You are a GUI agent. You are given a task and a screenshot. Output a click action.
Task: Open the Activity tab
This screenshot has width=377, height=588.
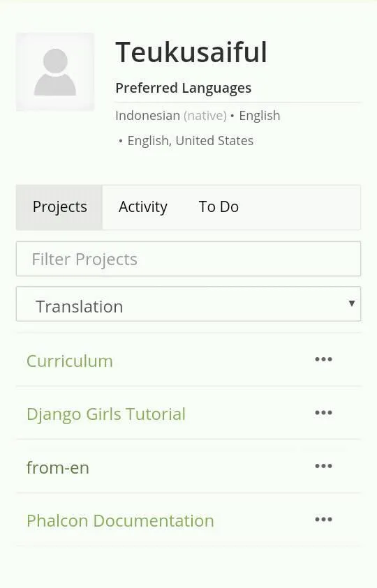click(x=142, y=207)
